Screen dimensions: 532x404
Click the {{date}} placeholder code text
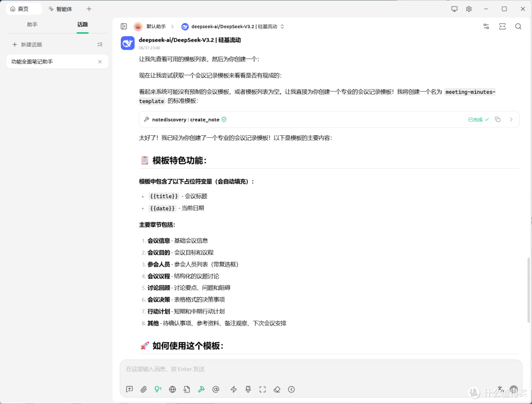(163, 208)
